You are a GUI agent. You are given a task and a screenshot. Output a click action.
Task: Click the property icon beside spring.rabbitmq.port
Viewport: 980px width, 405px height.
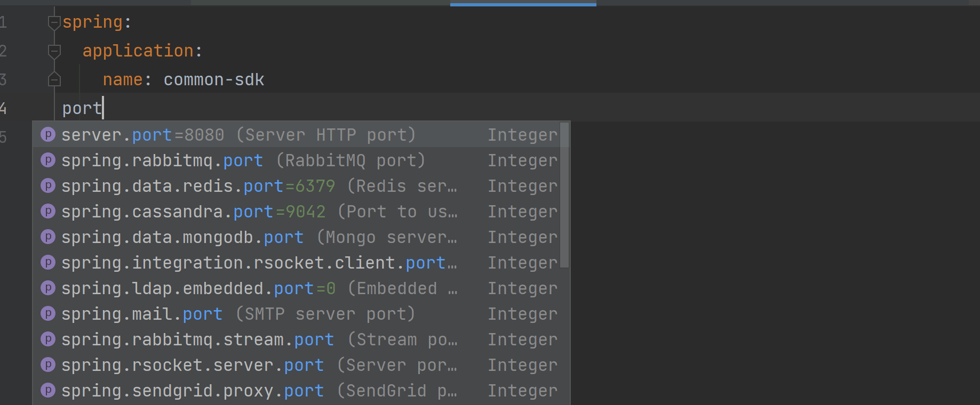48,160
